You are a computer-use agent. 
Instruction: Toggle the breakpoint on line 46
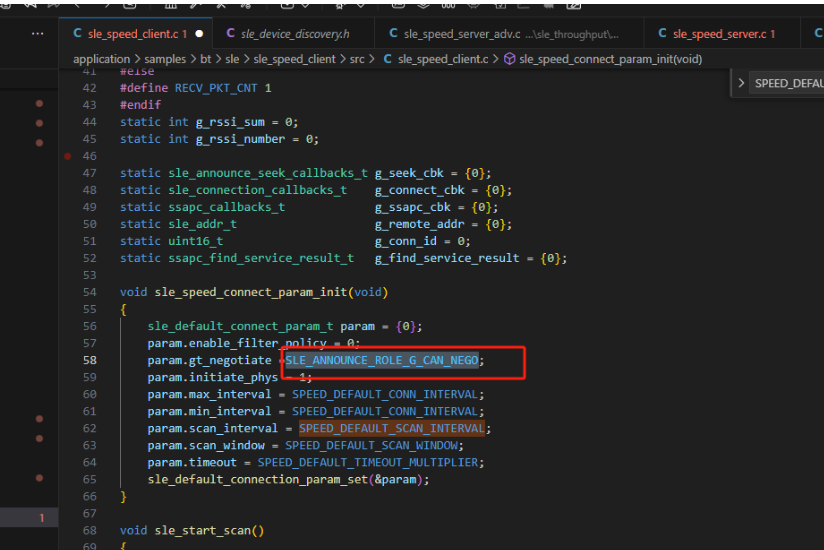coord(67,156)
